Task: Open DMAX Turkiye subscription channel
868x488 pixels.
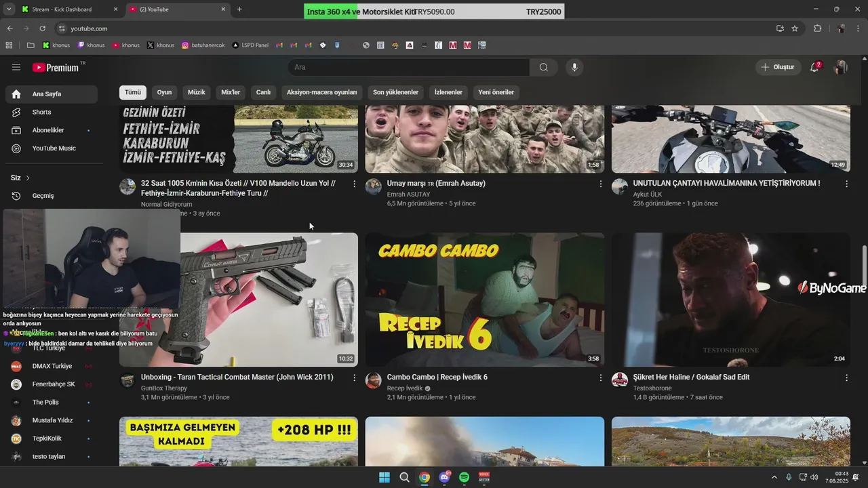Action: coord(52,366)
